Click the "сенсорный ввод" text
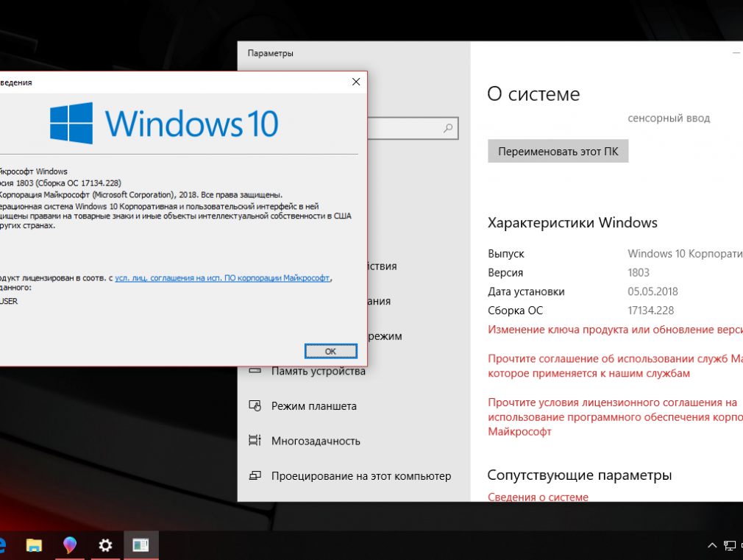743x560 pixels. tap(669, 118)
